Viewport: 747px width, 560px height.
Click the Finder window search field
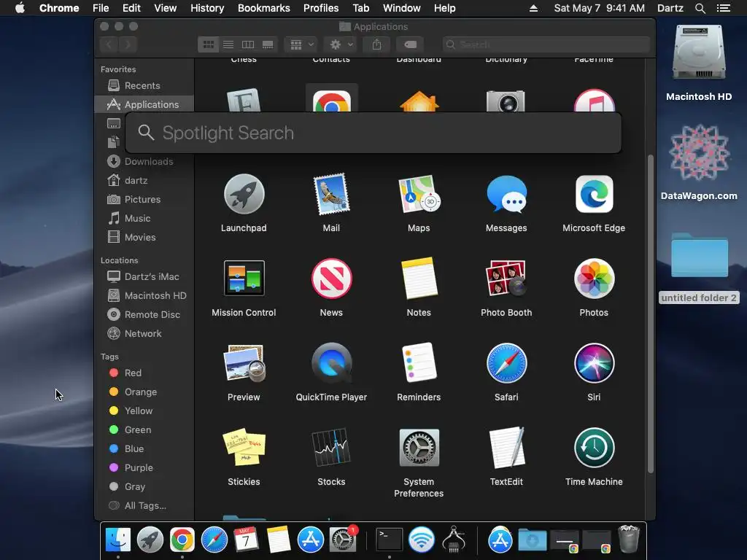coord(546,44)
